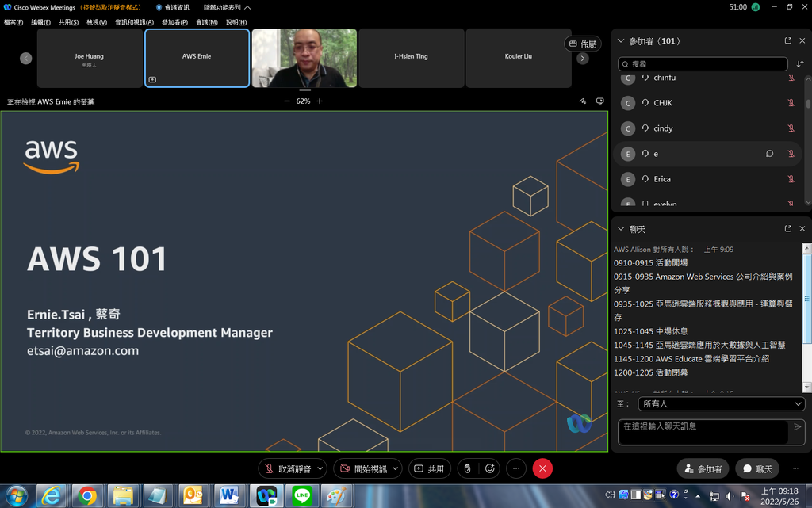812x508 pixels.
Task: Close the chat panel
Action: click(x=802, y=229)
